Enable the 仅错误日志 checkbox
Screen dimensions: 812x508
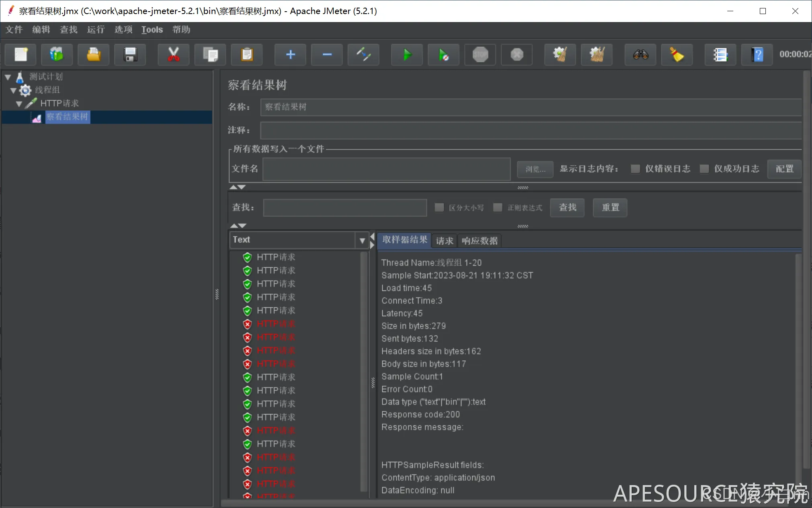(x=635, y=169)
